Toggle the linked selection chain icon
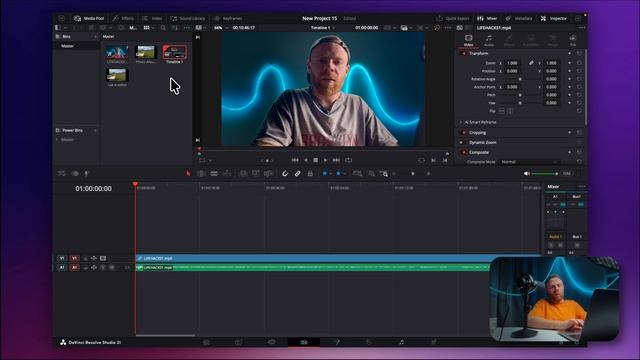This screenshot has width=640, height=360. coord(298,173)
